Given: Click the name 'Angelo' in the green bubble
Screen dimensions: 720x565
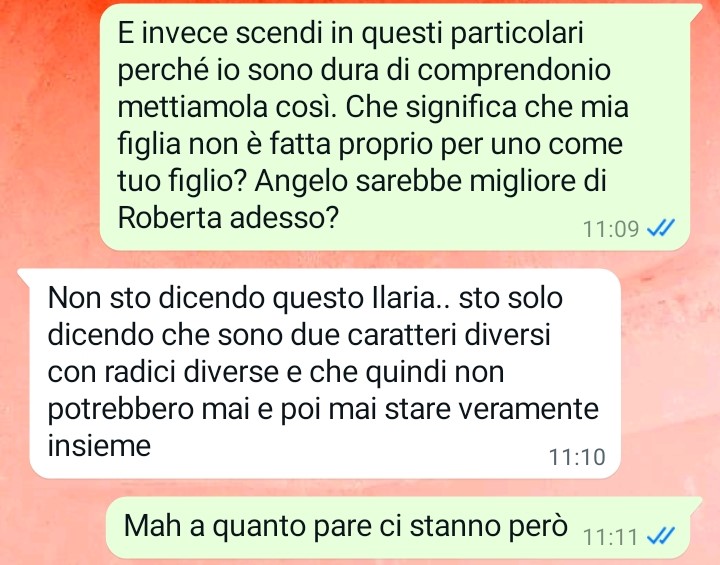Looking at the screenshot, I should tap(301, 182).
